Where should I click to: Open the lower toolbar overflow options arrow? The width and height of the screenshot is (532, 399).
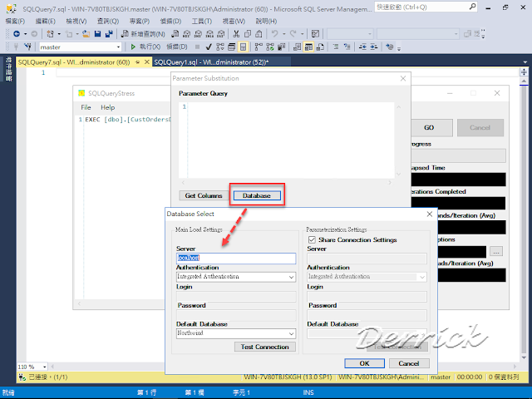point(399,48)
